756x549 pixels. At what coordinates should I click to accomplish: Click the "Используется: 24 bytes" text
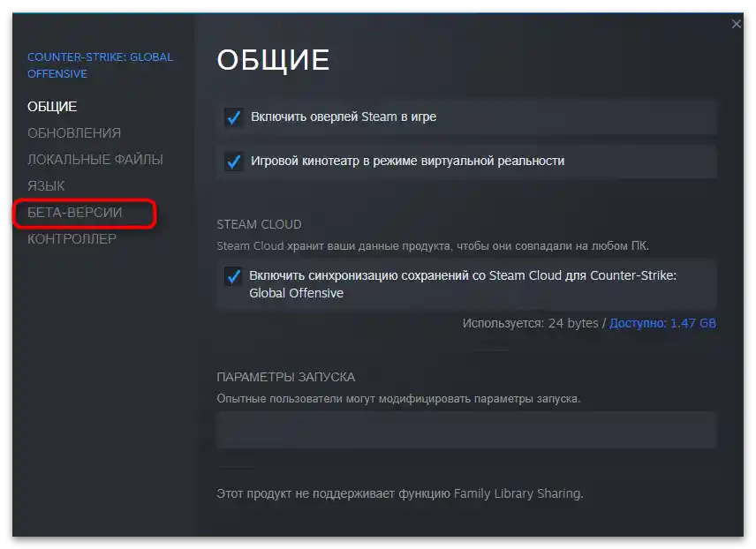tap(531, 323)
